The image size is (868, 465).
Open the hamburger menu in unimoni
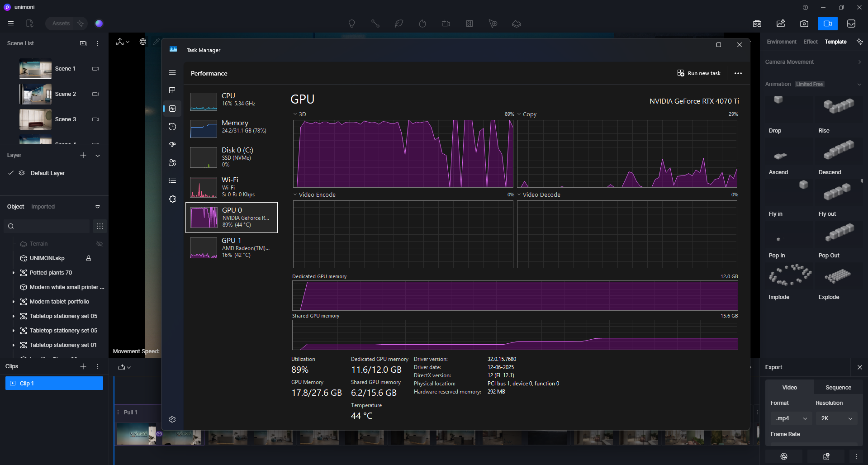pos(11,24)
